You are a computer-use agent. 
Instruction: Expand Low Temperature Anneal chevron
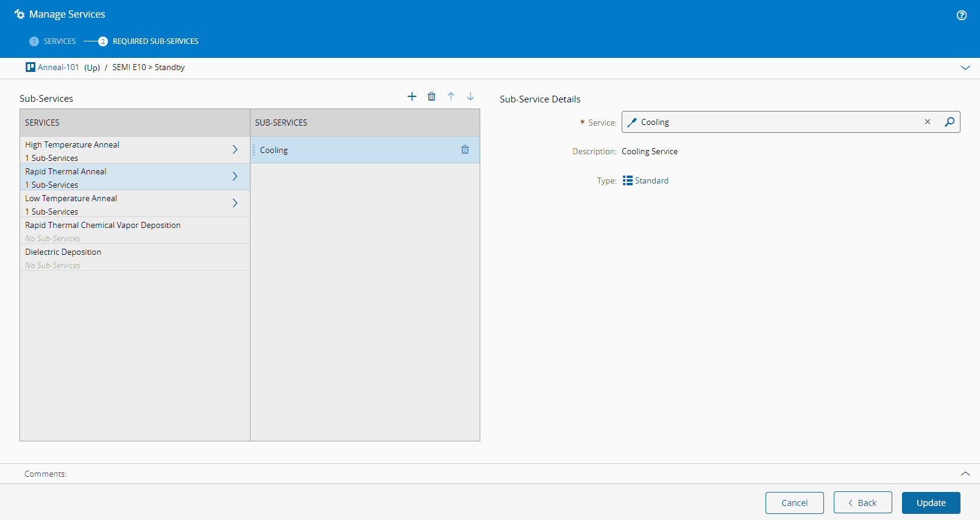(x=235, y=203)
